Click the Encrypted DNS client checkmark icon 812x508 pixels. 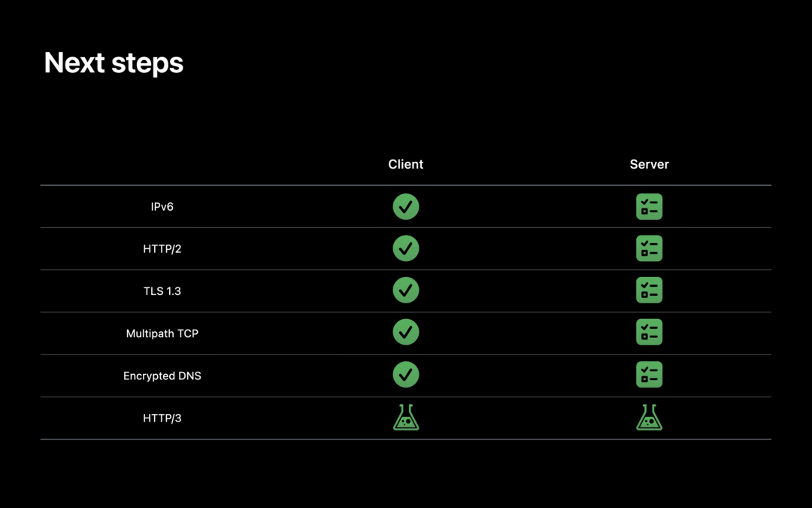pos(406,375)
